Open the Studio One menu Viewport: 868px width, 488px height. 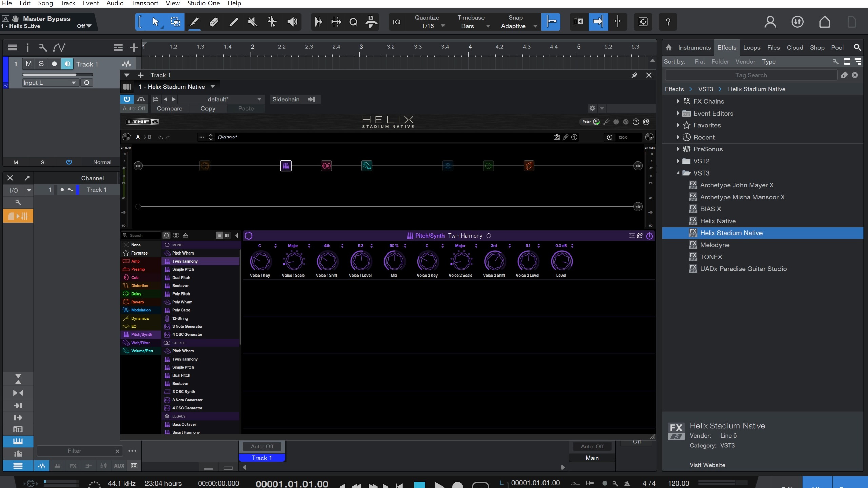(203, 3)
